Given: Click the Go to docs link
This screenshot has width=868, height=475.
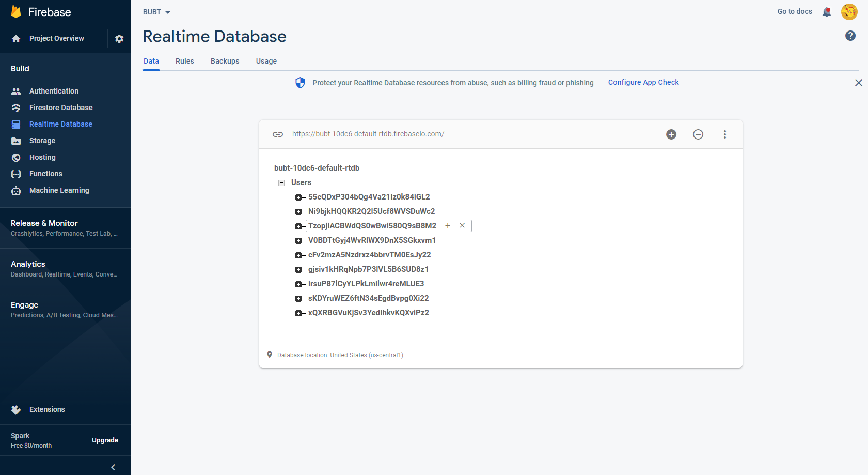Looking at the screenshot, I should coord(795,11).
